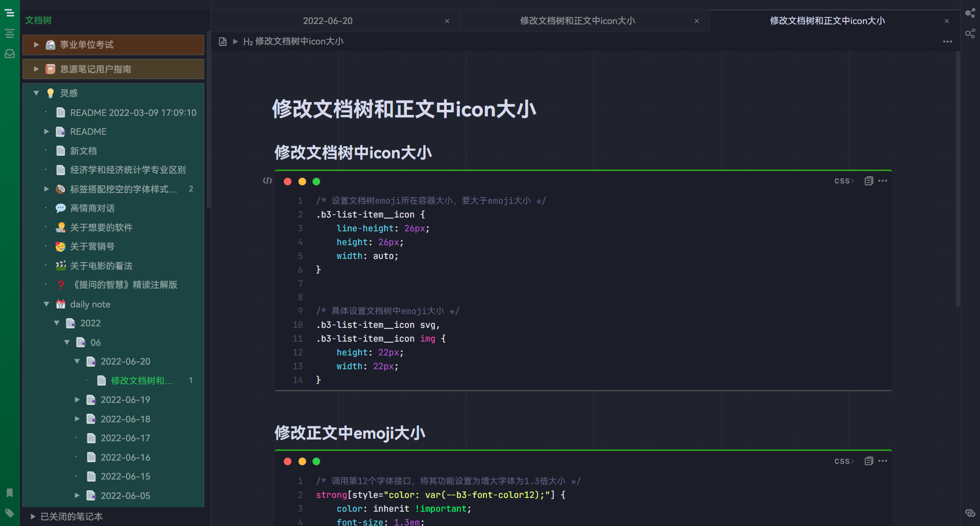The width and height of the screenshot is (980, 526).
Task: Open the 2022-06-17 daily note
Action: pos(125,438)
